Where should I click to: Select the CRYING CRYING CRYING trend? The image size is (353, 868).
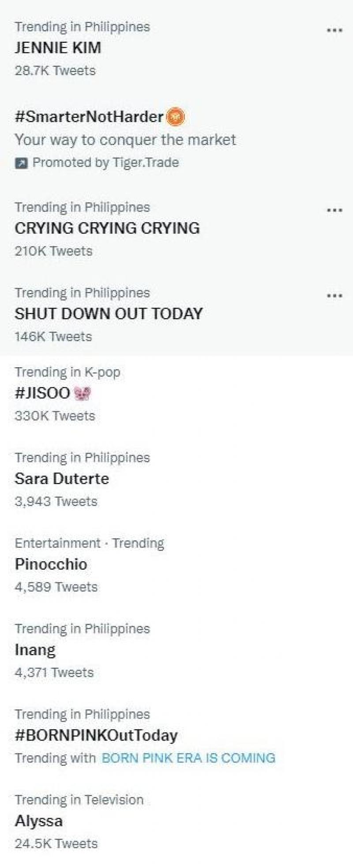tap(107, 228)
